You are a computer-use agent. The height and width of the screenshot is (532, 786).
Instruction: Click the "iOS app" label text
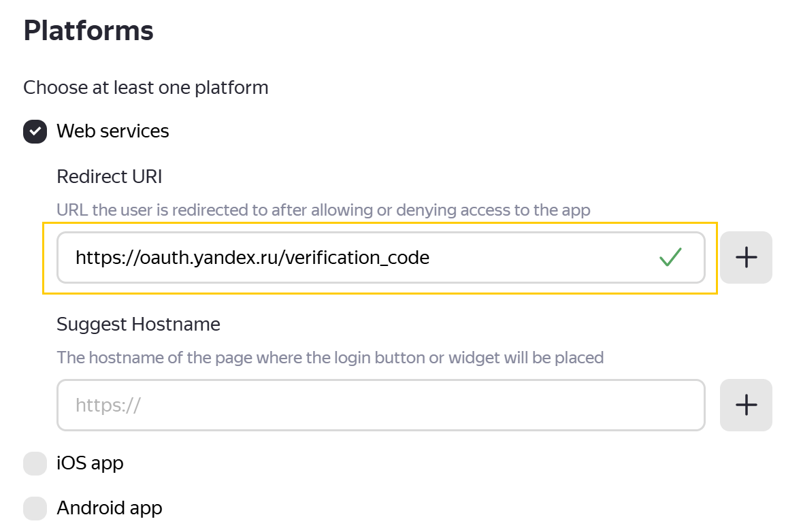point(90,464)
